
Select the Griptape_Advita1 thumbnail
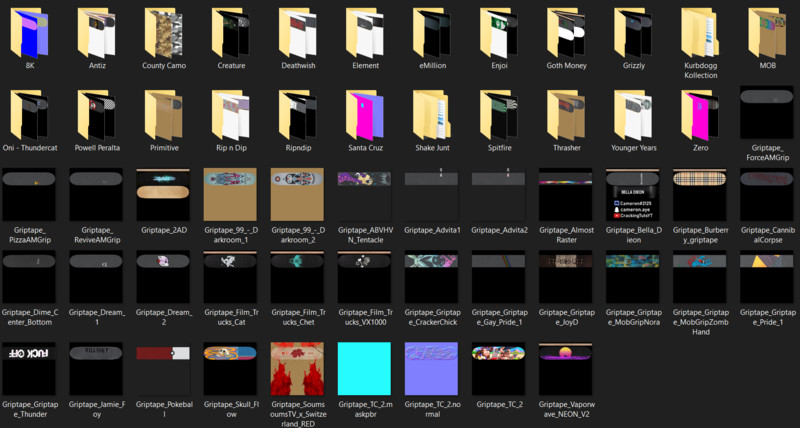432,195
